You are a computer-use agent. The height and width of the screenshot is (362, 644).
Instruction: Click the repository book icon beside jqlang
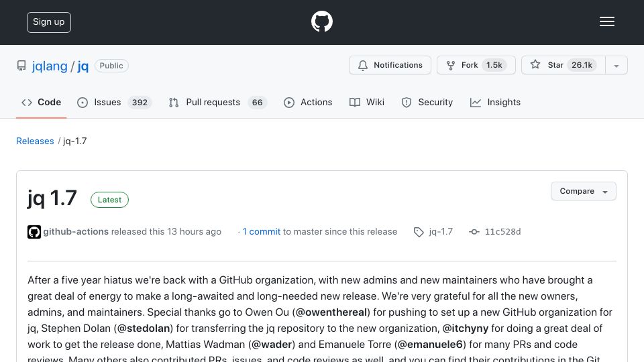coord(21,66)
